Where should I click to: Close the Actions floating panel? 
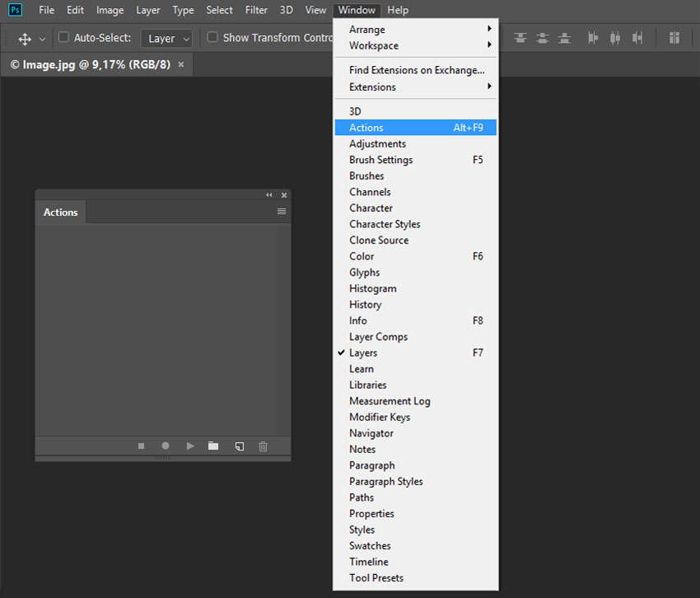coord(284,195)
